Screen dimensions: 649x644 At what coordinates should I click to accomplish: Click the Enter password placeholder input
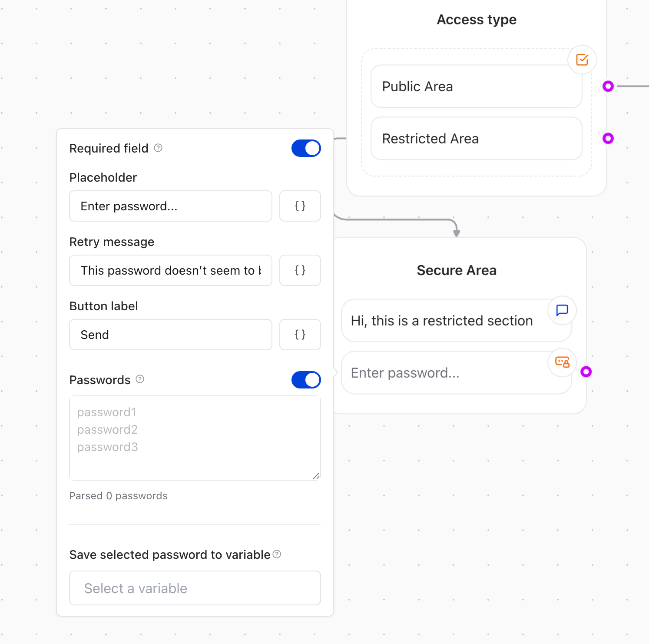pyautogui.click(x=170, y=206)
